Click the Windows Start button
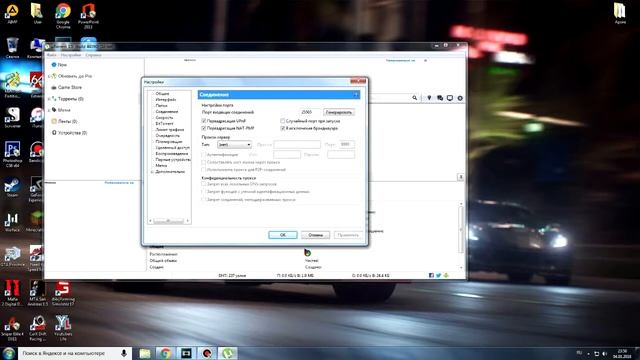The height and width of the screenshot is (360, 640). point(9,353)
